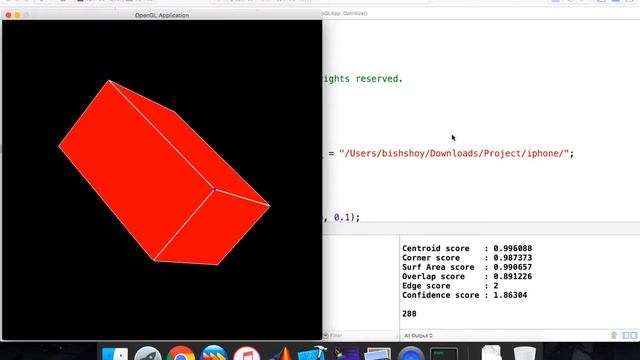Open iTunes music icon in Dock

[x=247, y=353]
